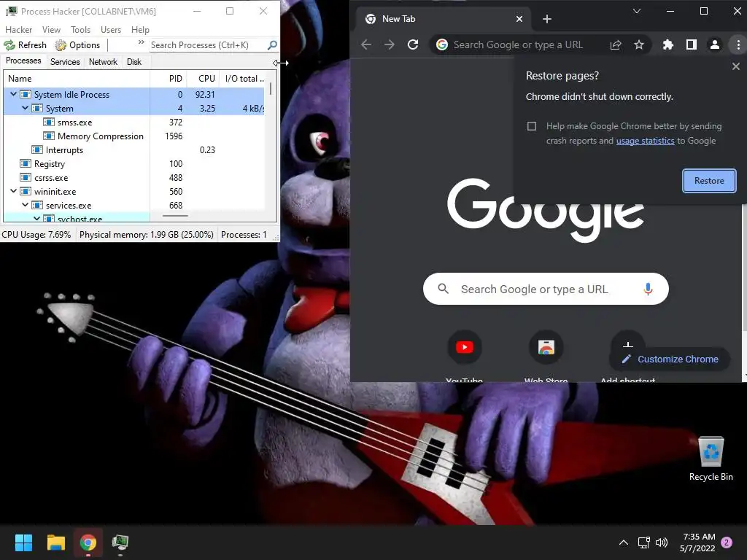This screenshot has width=747, height=560.
Task: Open the View menu
Action: [51, 29]
